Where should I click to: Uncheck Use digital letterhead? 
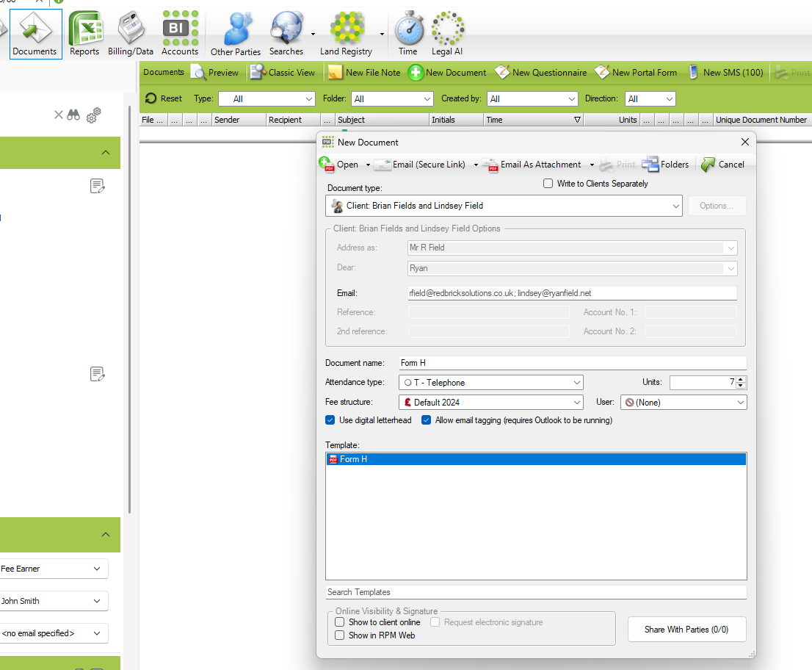(330, 420)
